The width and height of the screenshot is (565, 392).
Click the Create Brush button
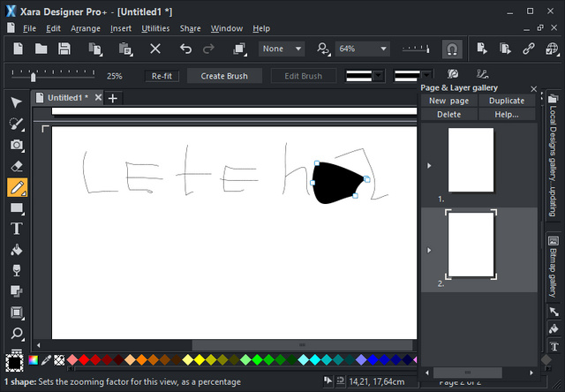point(224,76)
